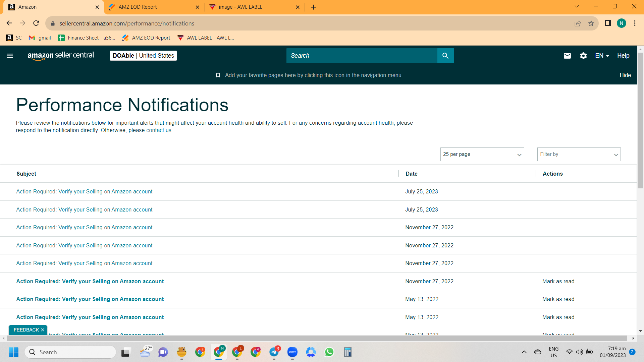Screen dimensions: 644x362
Task: Open WhatsApp from the taskbar
Action: pos(329,352)
